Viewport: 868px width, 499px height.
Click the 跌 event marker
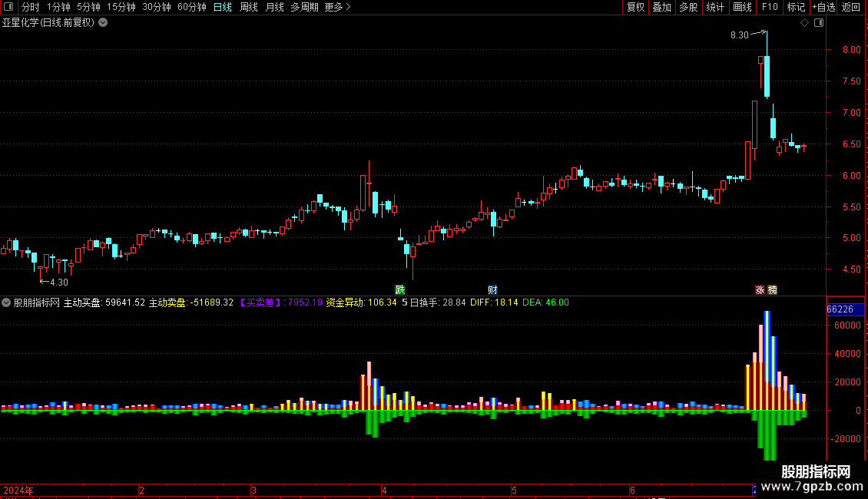click(399, 290)
